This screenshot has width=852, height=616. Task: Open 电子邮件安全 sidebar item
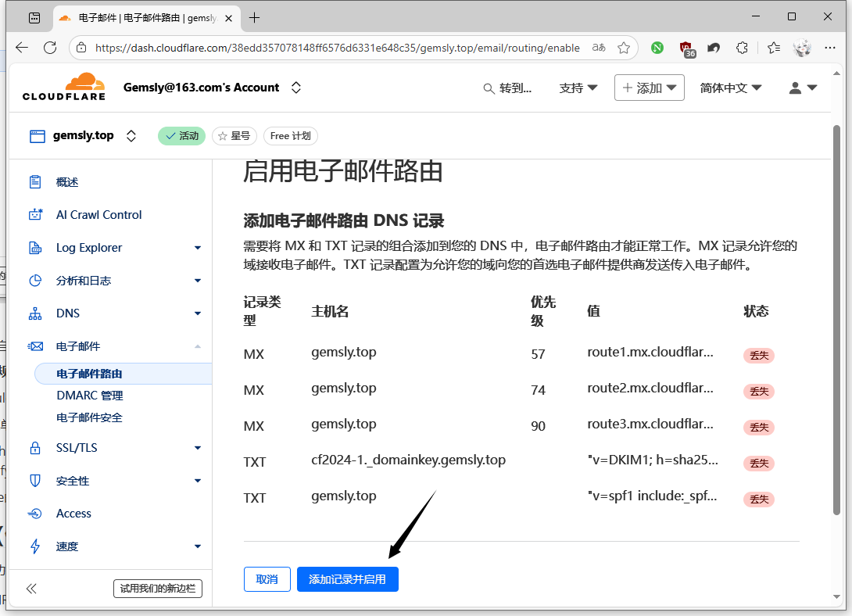pos(90,417)
